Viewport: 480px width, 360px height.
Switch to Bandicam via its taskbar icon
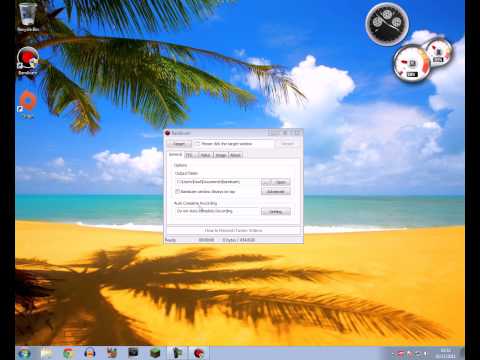tap(199, 353)
